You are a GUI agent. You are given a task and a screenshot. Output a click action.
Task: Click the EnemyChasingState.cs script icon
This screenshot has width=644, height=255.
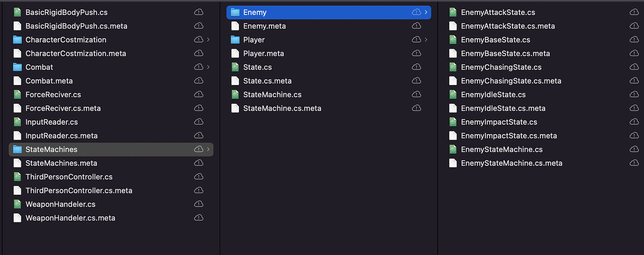click(453, 67)
